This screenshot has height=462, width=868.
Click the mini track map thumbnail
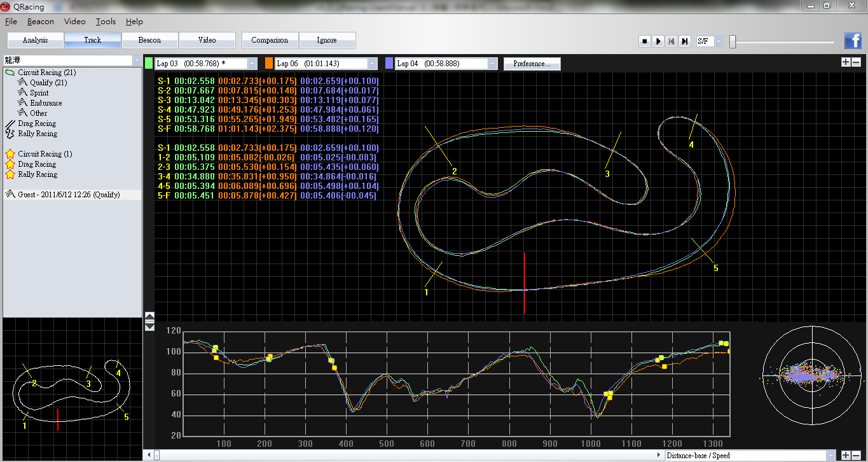tap(72, 389)
